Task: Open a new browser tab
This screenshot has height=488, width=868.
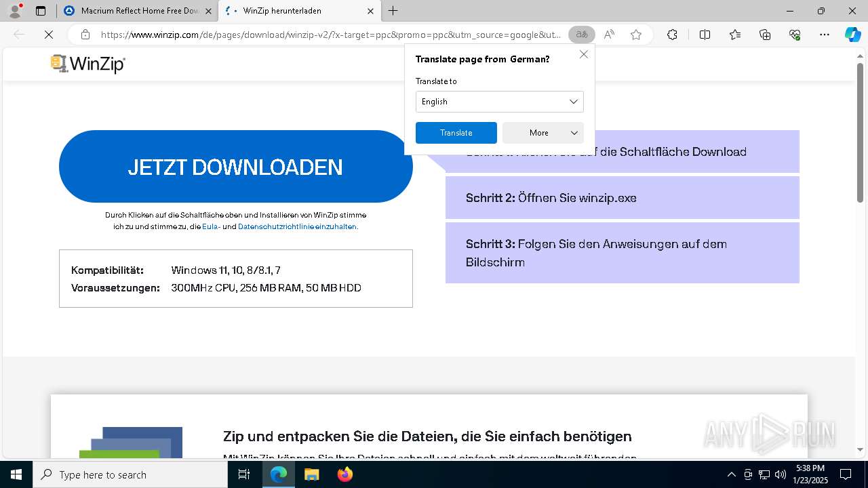Action: pyautogui.click(x=393, y=11)
